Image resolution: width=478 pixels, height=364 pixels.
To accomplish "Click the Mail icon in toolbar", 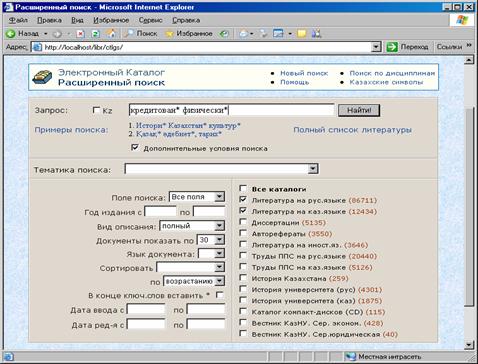I will pyautogui.click(x=244, y=33).
